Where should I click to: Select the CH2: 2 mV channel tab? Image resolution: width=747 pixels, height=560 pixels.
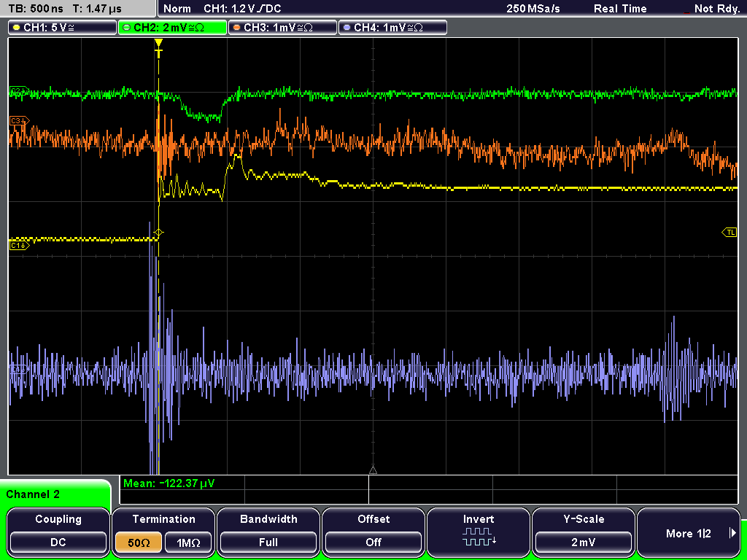172,27
